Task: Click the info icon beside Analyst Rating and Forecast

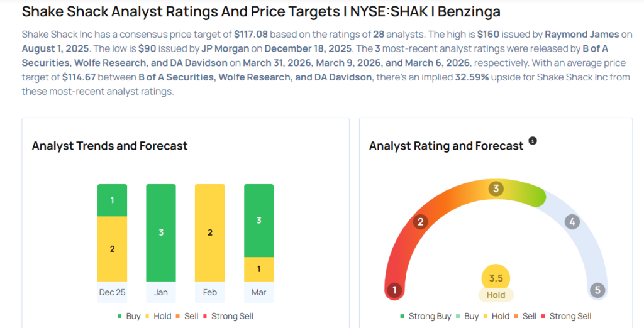Action: (533, 141)
